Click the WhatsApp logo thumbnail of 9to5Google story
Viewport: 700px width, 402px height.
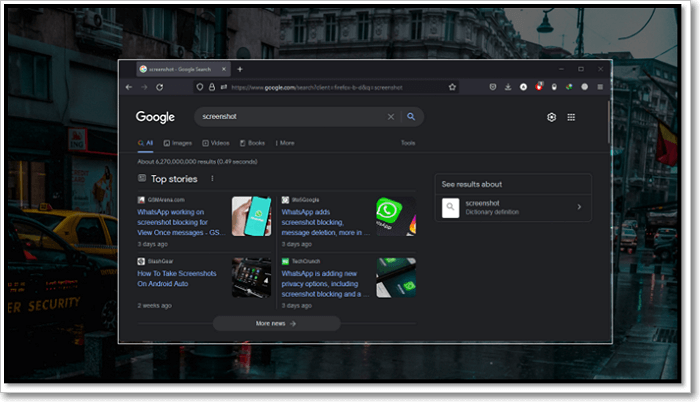click(x=396, y=217)
